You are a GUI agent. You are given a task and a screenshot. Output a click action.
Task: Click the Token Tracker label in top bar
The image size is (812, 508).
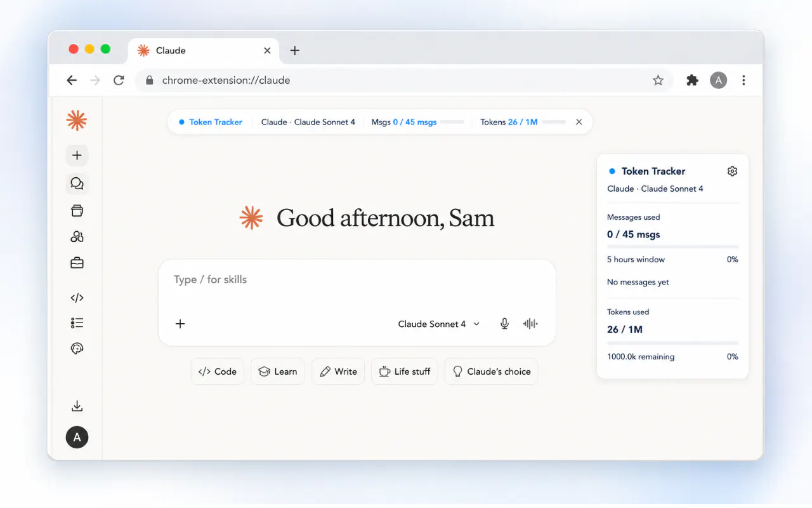click(216, 122)
